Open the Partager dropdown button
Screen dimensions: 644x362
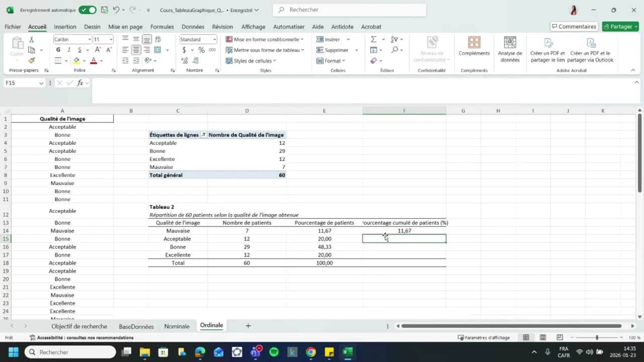[x=636, y=27]
